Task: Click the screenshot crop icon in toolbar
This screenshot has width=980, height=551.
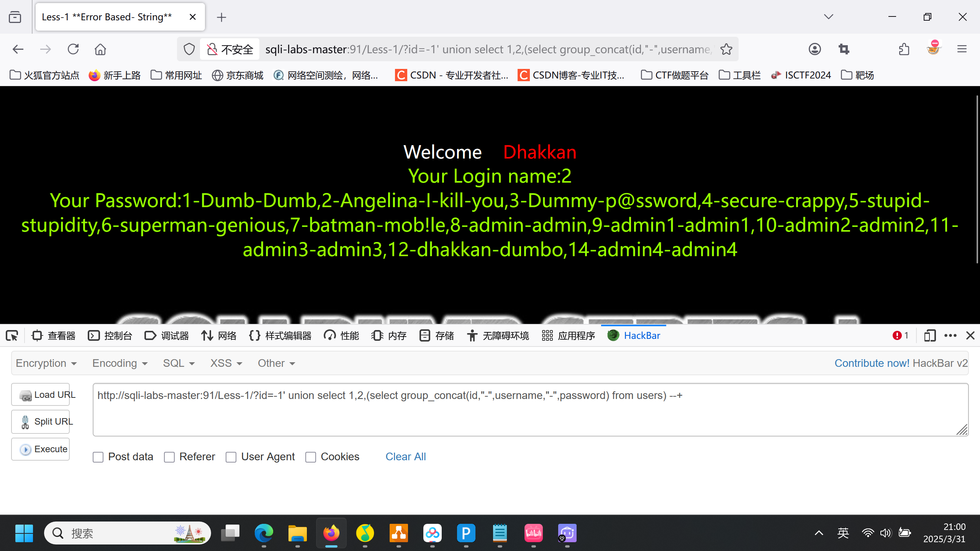Action: (844, 49)
